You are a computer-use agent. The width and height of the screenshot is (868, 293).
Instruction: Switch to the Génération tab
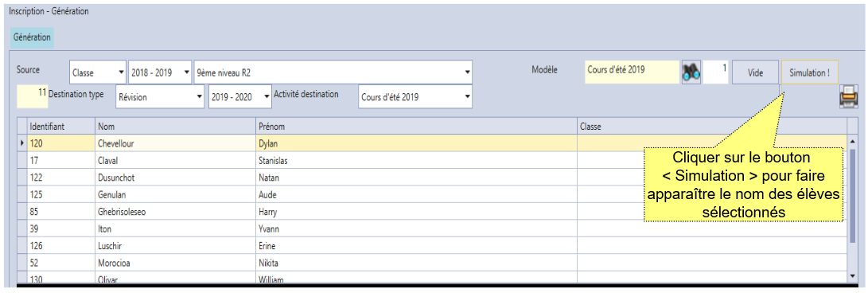(x=32, y=37)
